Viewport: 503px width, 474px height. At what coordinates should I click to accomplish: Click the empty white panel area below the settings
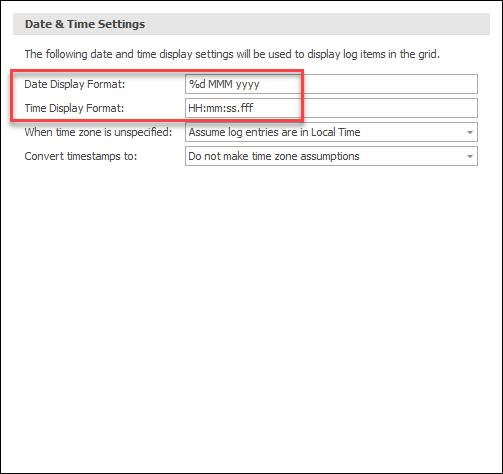pyautogui.click(x=251, y=317)
